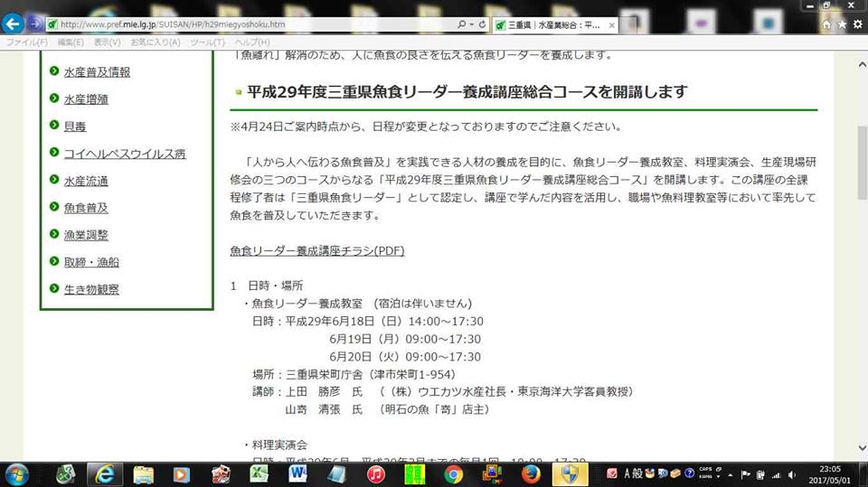
Task: Open File Explorer folder in taskbar
Action: pos(143,474)
